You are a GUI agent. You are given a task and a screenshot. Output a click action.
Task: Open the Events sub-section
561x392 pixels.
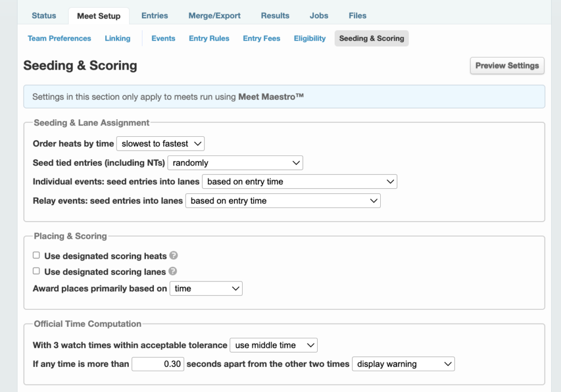(163, 38)
